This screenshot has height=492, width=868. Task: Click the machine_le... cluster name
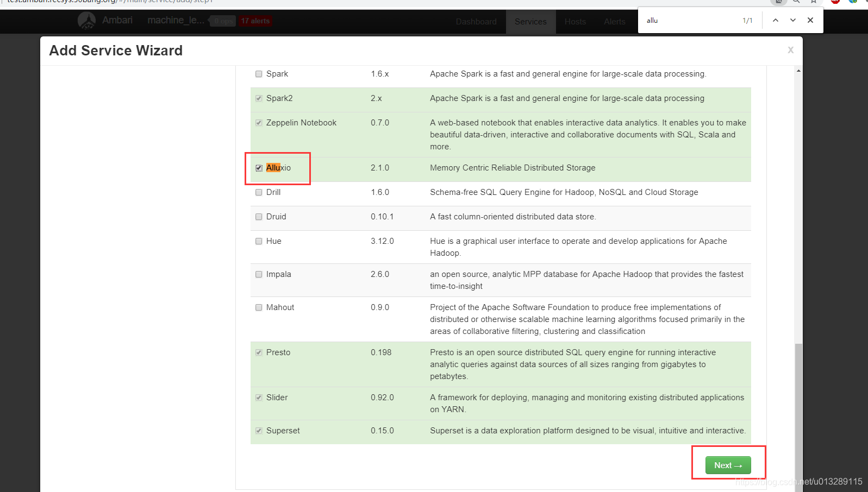[x=176, y=20]
